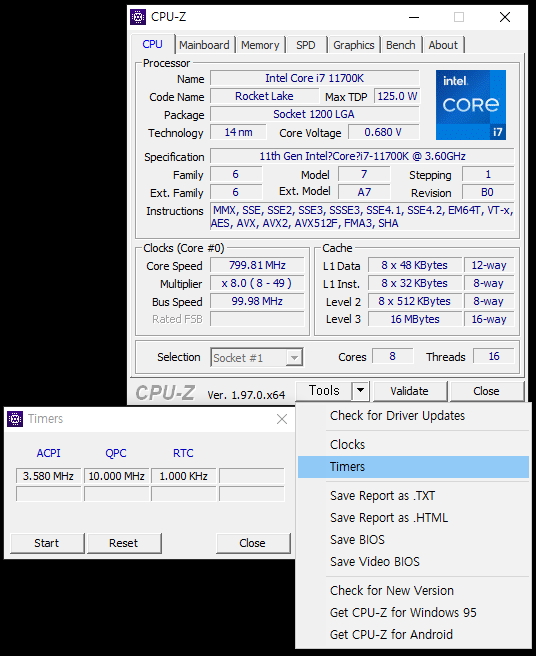Screen dimensions: 536x656
Task: Open the SPD tab
Action: click(x=305, y=45)
